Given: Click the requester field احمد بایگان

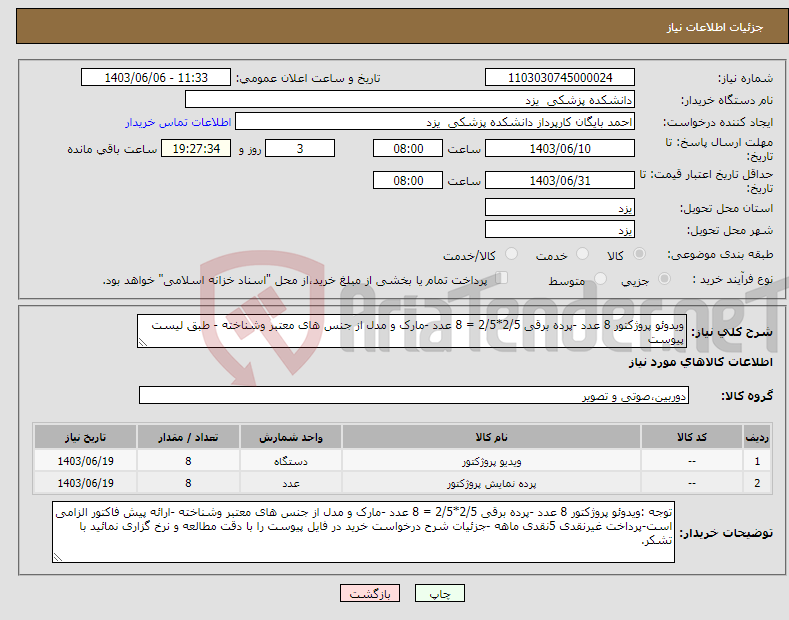Looking at the screenshot, I should point(435,121).
